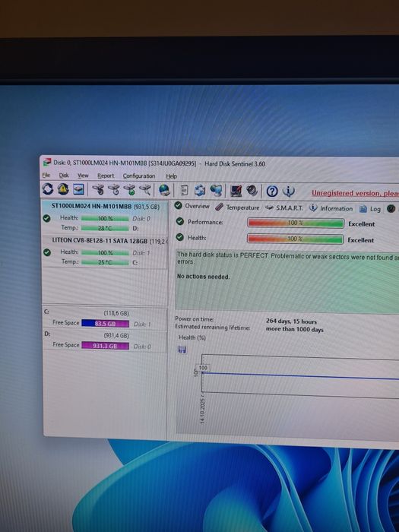This screenshot has height=532, width=399.
Task: Click the LITEON health 100% bar
Action: (x=105, y=253)
